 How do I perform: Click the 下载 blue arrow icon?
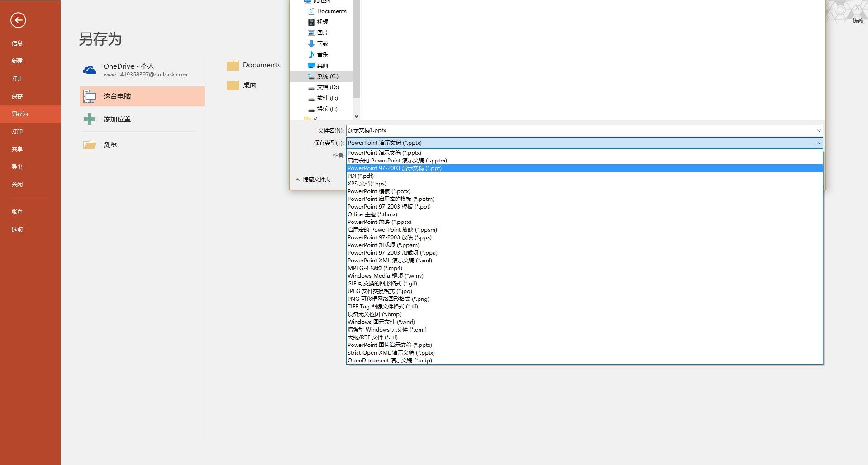[311, 44]
